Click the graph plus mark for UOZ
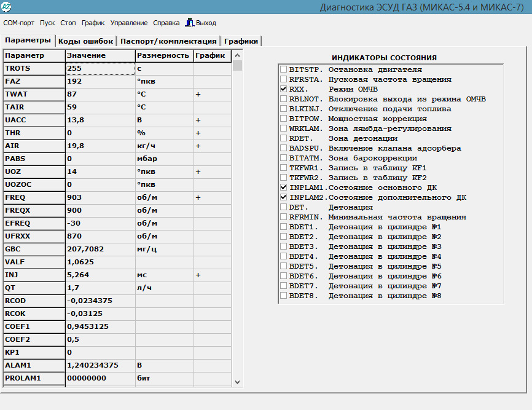The width and height of the screenshot is (532, 410). (x=198, y=171)
